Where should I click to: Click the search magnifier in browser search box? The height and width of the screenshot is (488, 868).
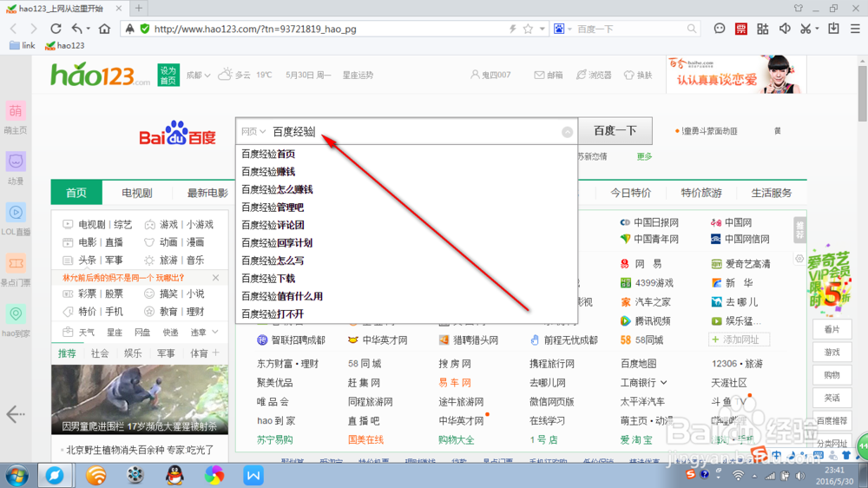[692, 29]
